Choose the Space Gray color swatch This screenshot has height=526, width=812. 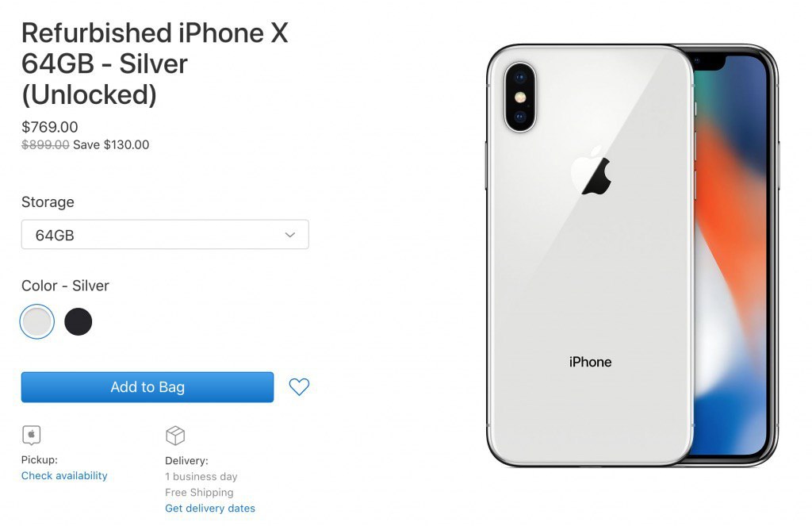tap(79, 322)
